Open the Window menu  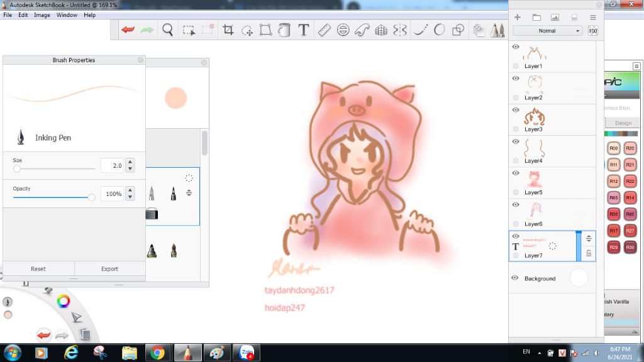[67, 15]
